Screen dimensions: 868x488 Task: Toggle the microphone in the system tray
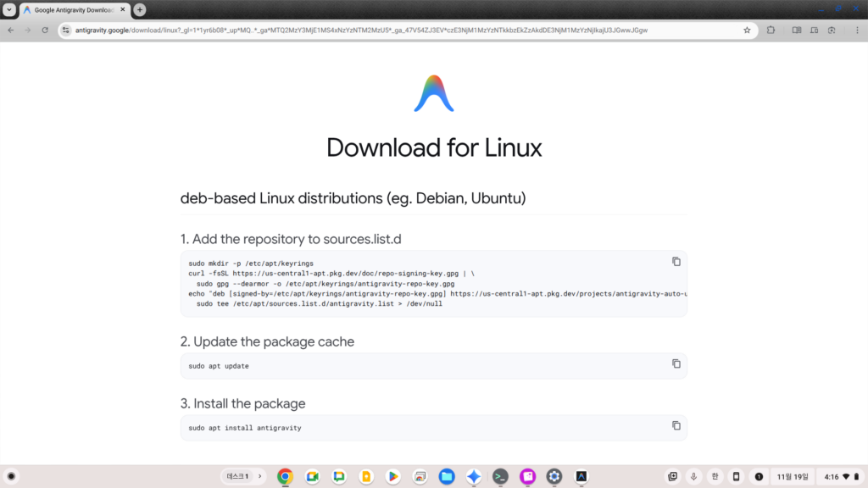[693, 476]
